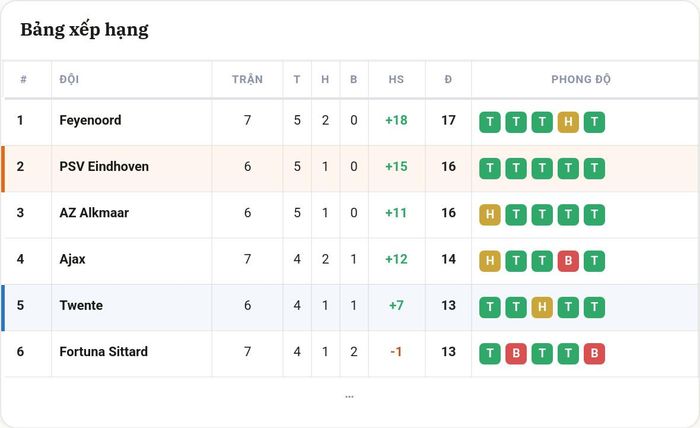Click the PHONG ĐỘ column header
This screenshot has height=428, width=700.
click(x=581, y=79)
